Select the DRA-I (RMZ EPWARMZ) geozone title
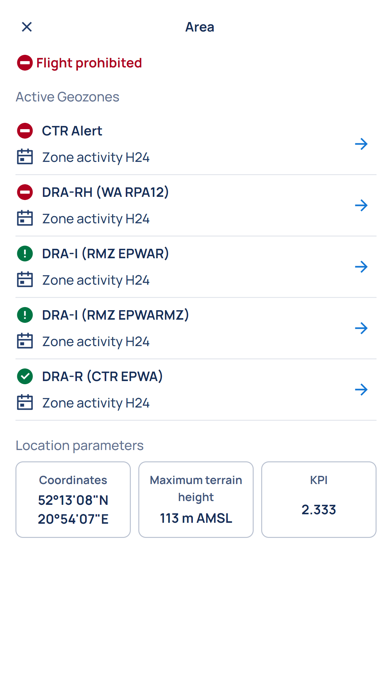 pyautogui.click(x=115, y=315)
